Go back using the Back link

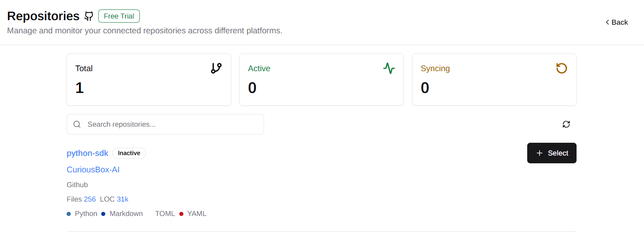click(616, 22)
